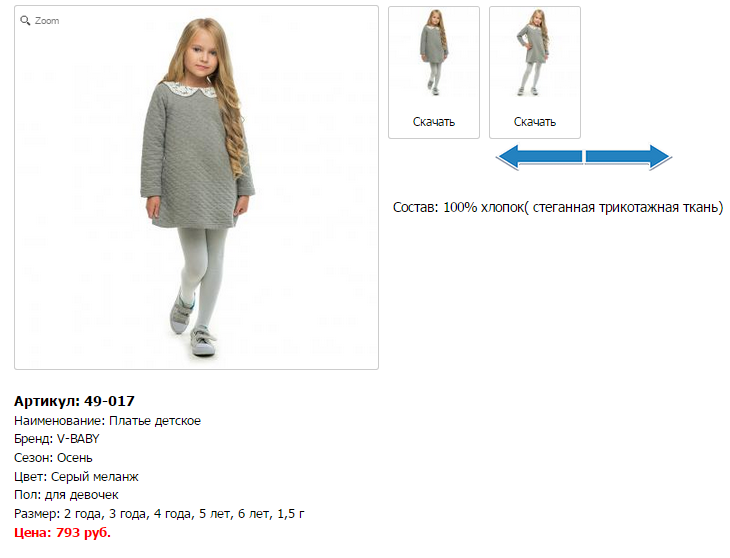Click the Наименование: Платье детское line
Image resolution: width=730 pixels, height=558 pixels.
[x=107, y=421]
